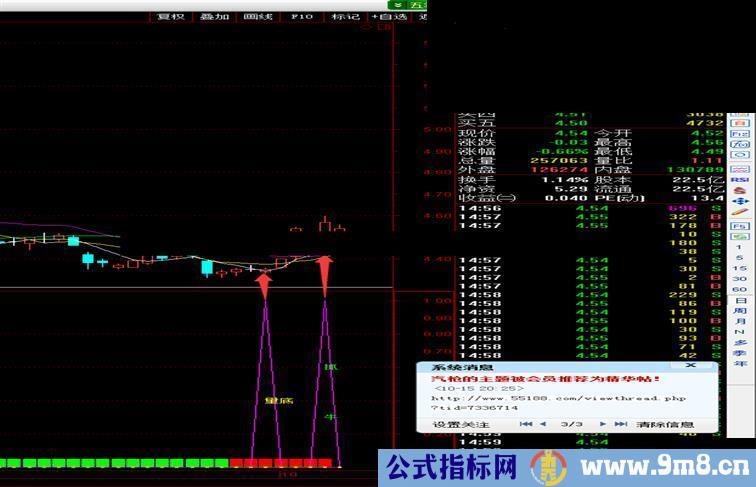Select the 画线 drawing tool button
Viewport: 756px width, 487px height.
pyautogui.click(x=258, y=17)
